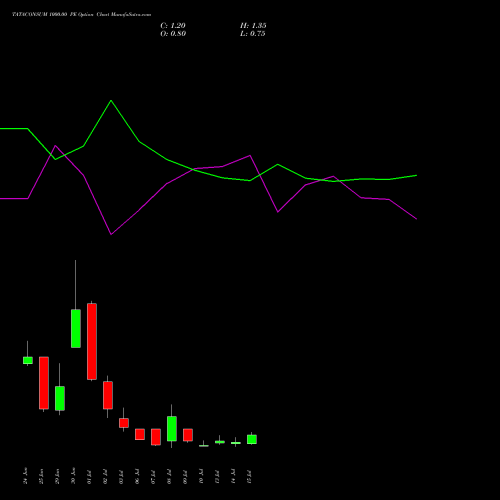Click the magenta indicator line lowest trough

[x=111, y=234]
